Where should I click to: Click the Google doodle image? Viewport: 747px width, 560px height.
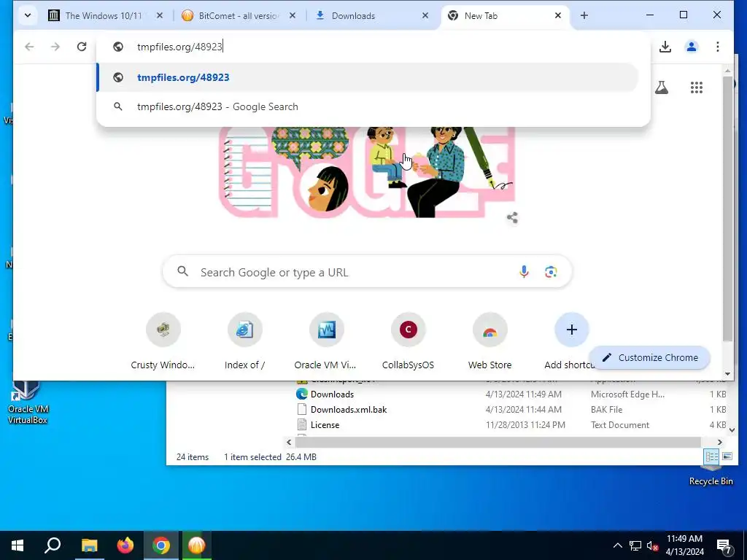367,172
